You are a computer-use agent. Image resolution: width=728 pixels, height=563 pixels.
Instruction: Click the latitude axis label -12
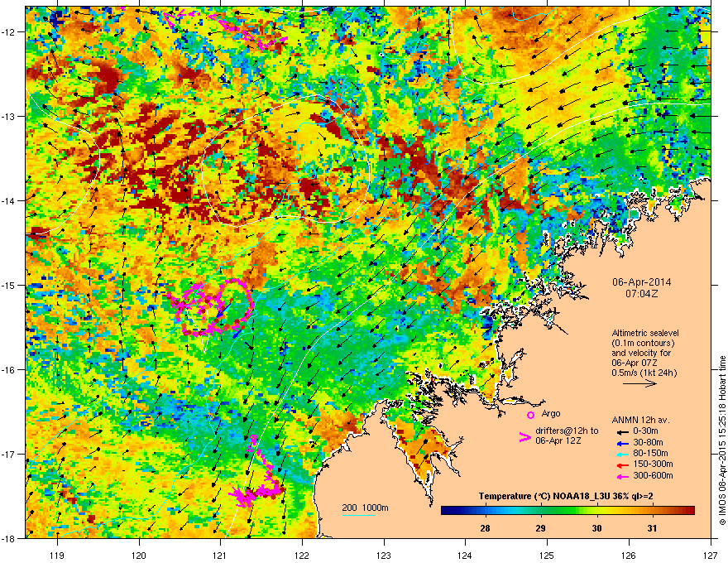(8, 32)
